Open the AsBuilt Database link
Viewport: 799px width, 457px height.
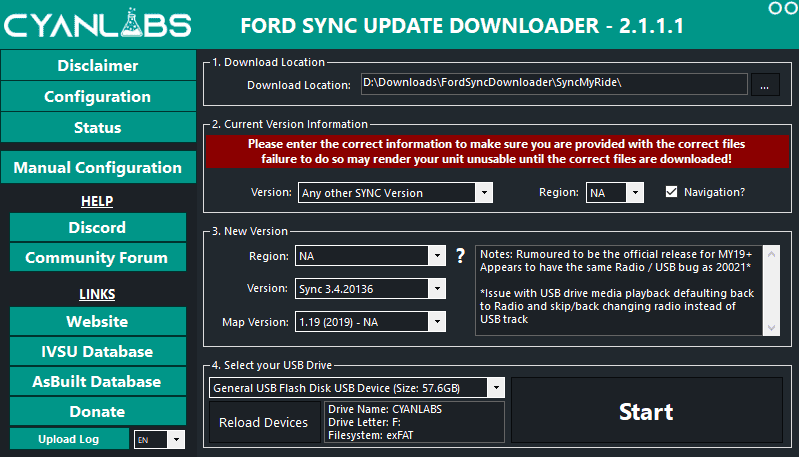[97, 382]
